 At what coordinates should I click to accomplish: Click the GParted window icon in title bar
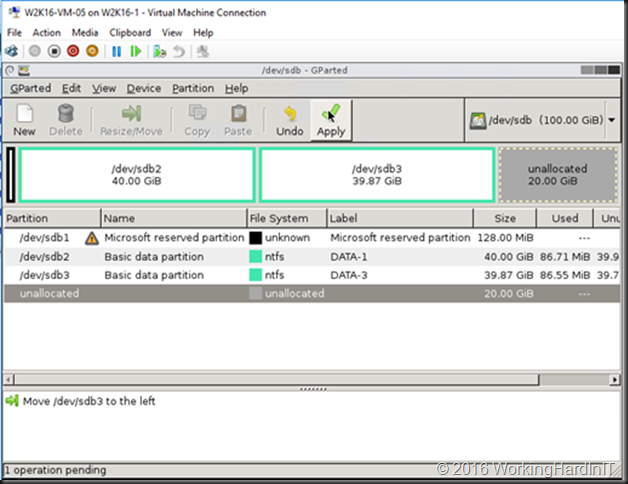24,71
